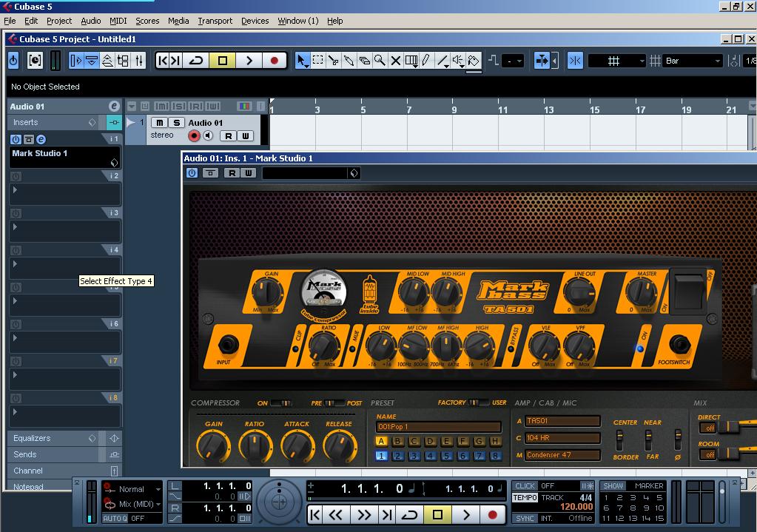Open Audio 01 channel settings 'e' button
The height and width of the screenshot is (532, 757).
(114, 107)
